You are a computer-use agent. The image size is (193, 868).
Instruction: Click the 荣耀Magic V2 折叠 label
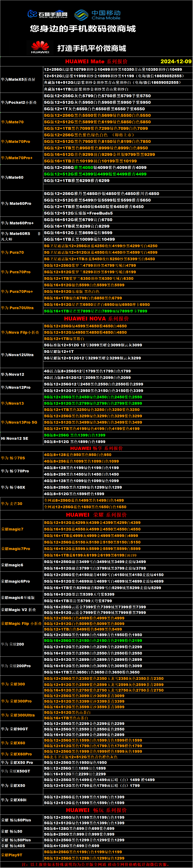[18, 609]
